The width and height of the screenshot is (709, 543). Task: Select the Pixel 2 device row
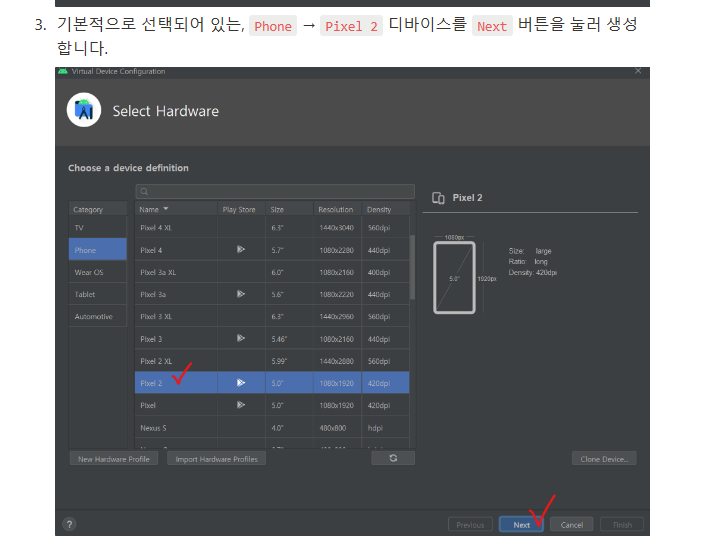coord(272,382)
